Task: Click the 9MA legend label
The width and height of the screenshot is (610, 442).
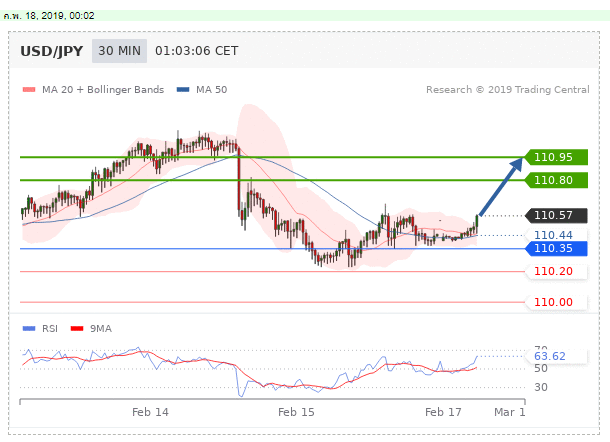Action: click(101, 329)
